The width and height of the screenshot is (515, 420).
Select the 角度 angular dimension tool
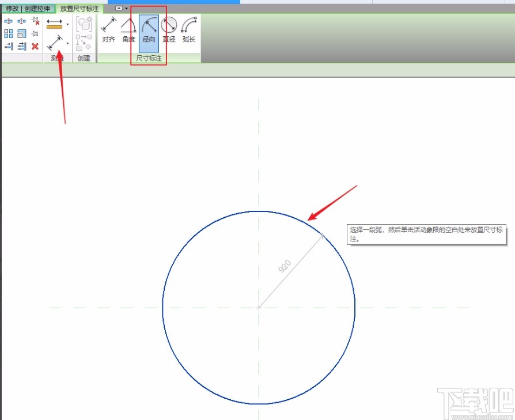(129, 31)
